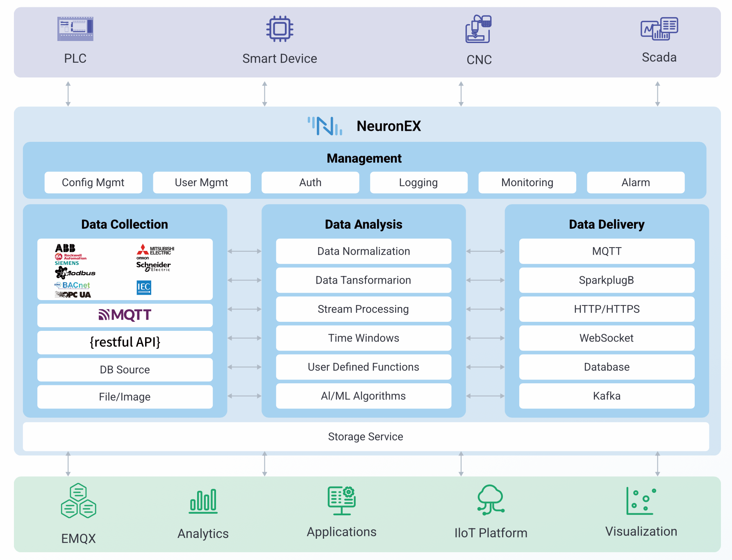Click the PLC device icon
The image size is (732, 560).
click(75, 29)
